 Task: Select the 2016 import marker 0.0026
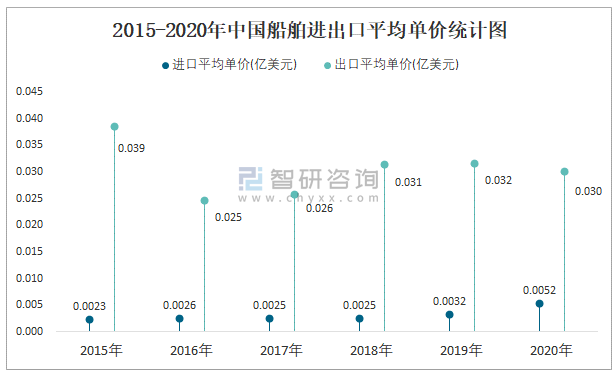[x=180, y=318]
